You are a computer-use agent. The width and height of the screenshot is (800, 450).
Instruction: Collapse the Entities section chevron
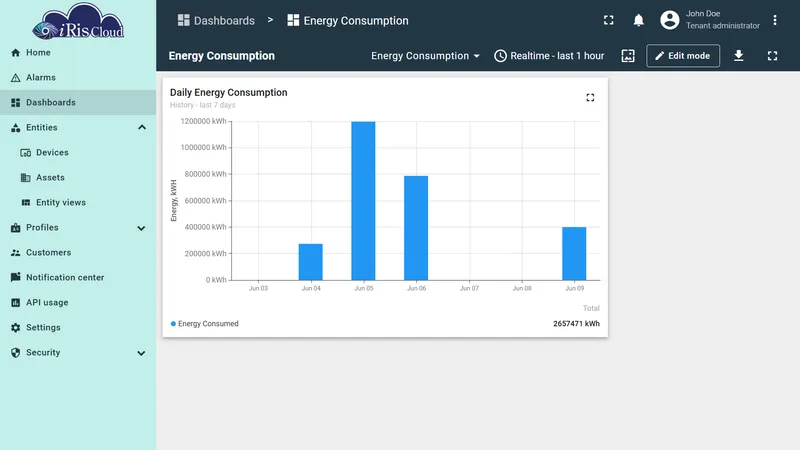(x=142, y=128)
